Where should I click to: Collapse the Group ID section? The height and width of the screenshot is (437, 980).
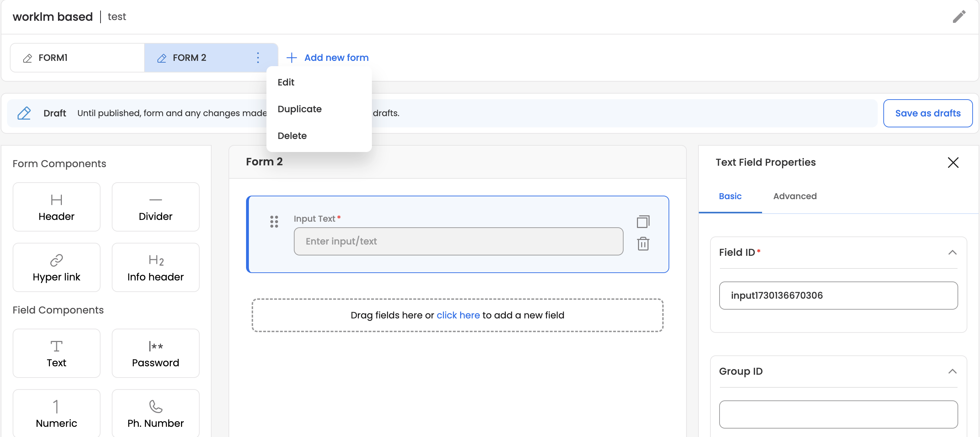[x=952, y=371]
